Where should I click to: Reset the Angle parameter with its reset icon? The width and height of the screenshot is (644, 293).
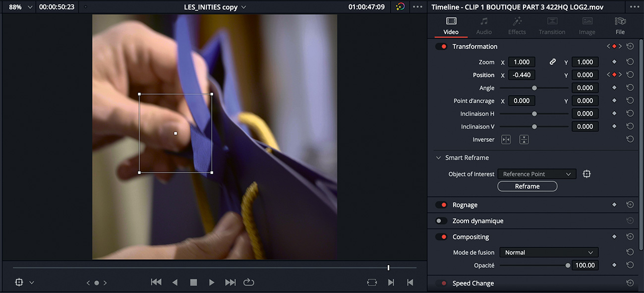[x=630, y=88]
